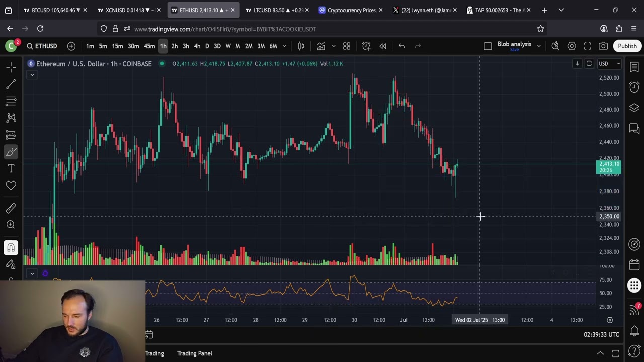This screenshot has height=362, width=644.
Task: Open chart settings hexagon icon
Action: coord(572,46)
